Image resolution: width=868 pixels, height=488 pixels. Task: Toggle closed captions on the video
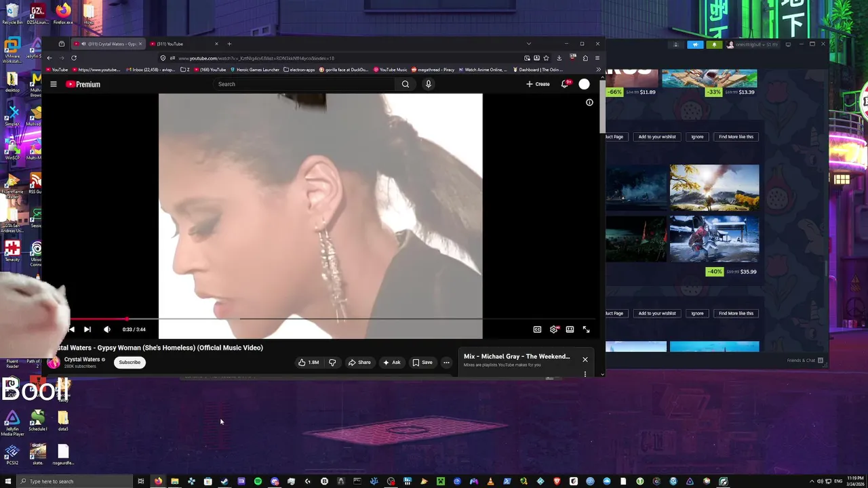pyautogui.click(x=537, y=329)
